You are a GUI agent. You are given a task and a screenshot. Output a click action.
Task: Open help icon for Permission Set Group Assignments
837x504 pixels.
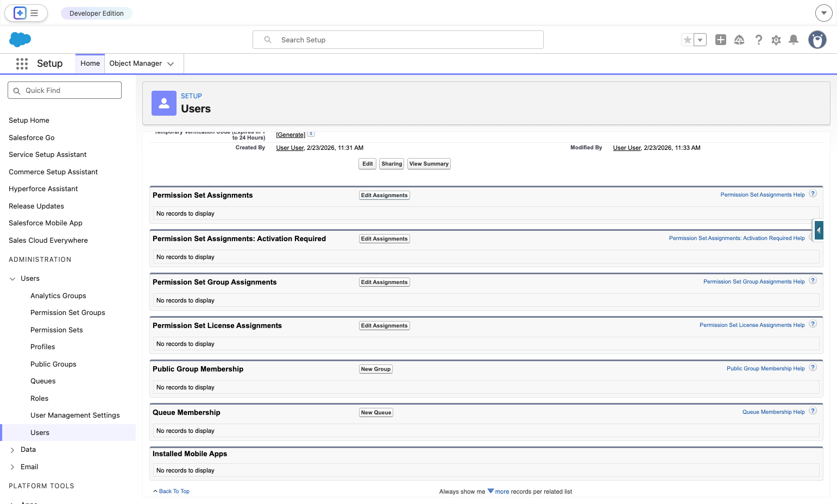[x=813, y=281]
